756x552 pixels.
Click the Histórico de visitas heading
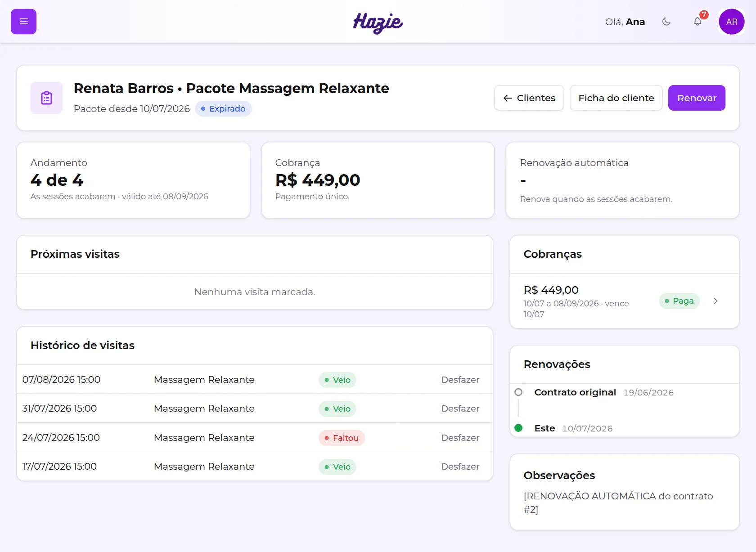click(82, 346)
